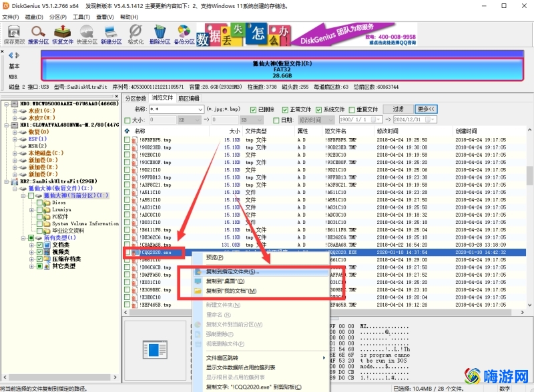This screenshot has width=534, height=392.
Task: Open the 修改时间 date type dropdown
Action: pos(330,120)
